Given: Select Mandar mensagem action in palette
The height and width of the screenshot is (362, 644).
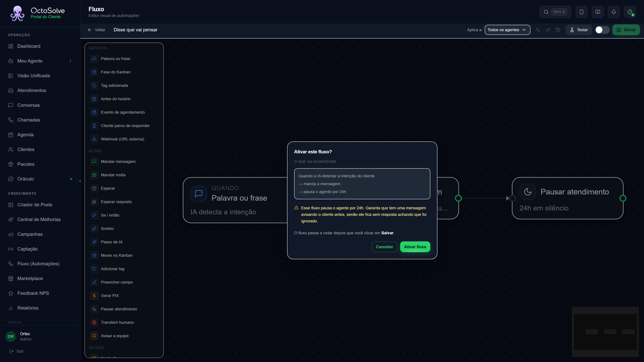Looking at the screenshot, I should [x=124, y=162].
